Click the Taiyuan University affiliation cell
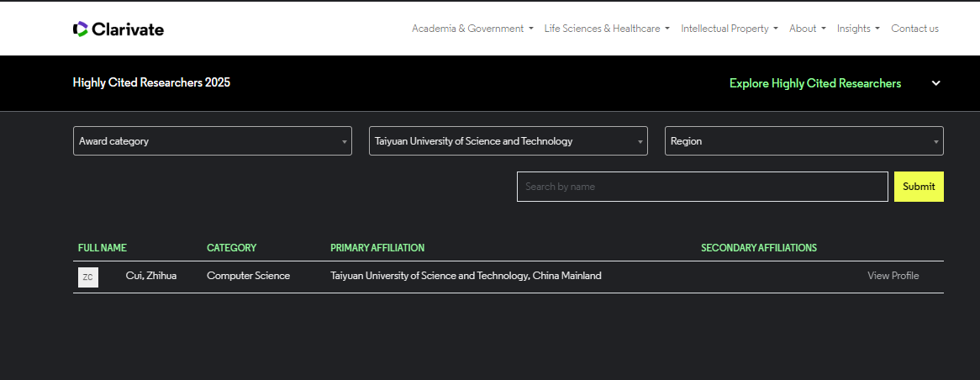 466,276
